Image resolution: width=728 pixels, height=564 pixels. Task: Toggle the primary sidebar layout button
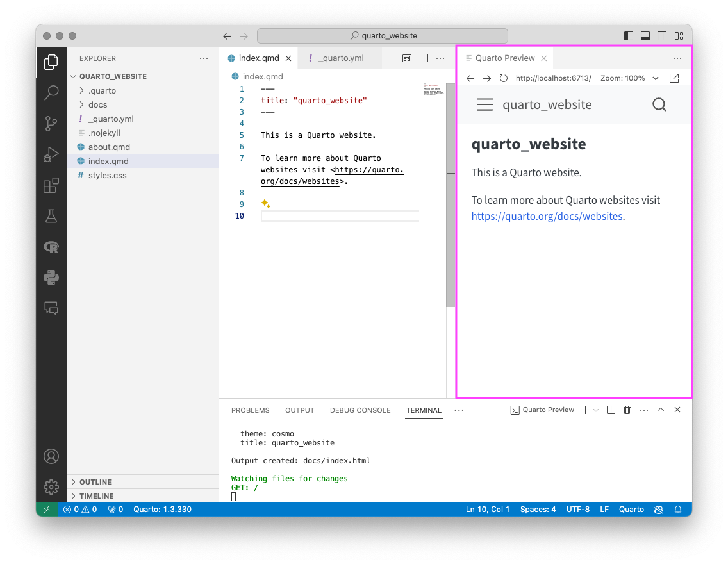coord(629,36)
